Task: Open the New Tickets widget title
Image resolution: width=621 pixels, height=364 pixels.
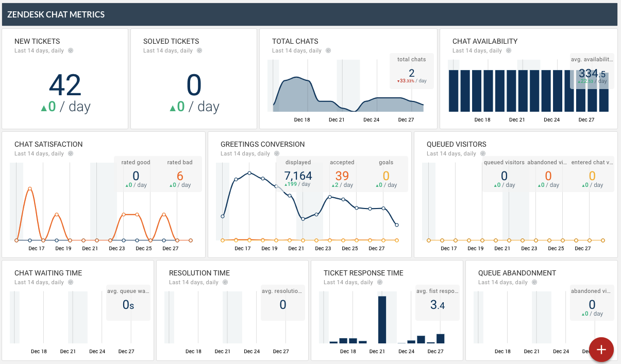Action: pos(37,41)
